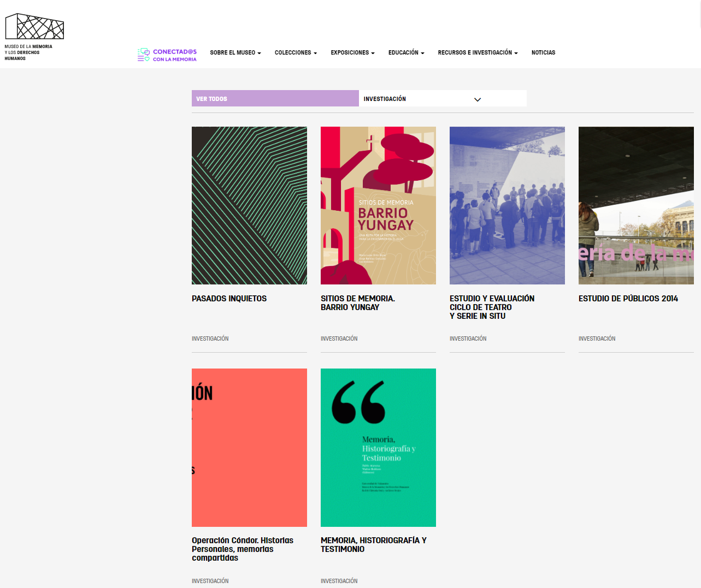The height and width of the screenshot is (588, 701).
Task: Open the Barrio Yungay book cover
Action: [378, 205]
